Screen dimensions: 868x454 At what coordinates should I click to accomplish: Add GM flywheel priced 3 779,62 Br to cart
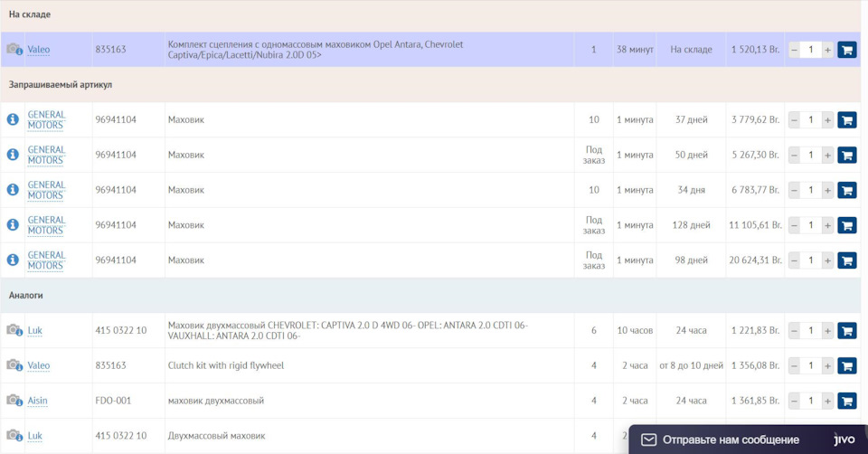(x=847, y=119)
